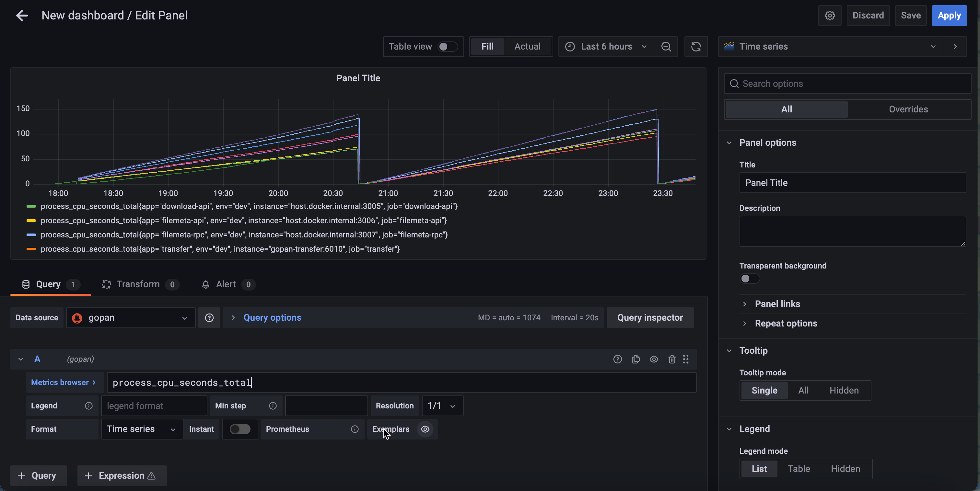Duplicate query A with copy icon
Viewport: 980px width, 491px height.
pyautogui.click(x=636, y=359)
